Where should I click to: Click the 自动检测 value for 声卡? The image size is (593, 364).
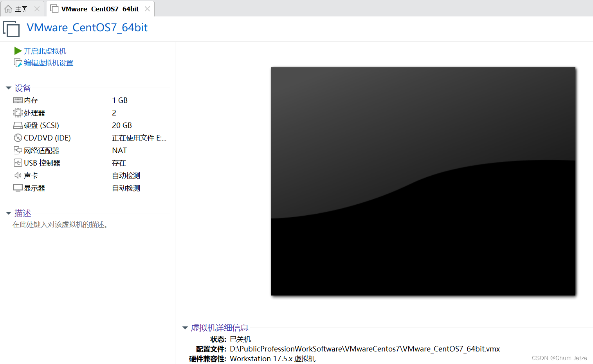126,176
